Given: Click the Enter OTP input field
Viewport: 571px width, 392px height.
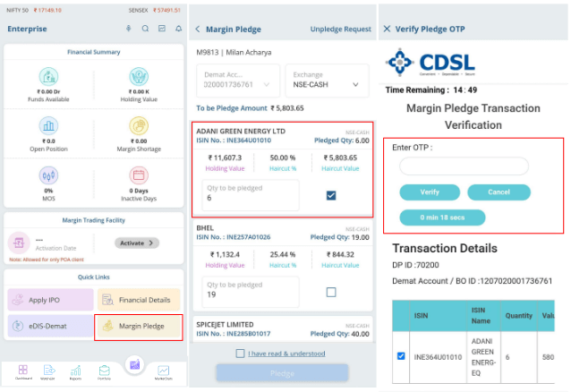Looking at the screenshot, I should (x=464, y=166).
